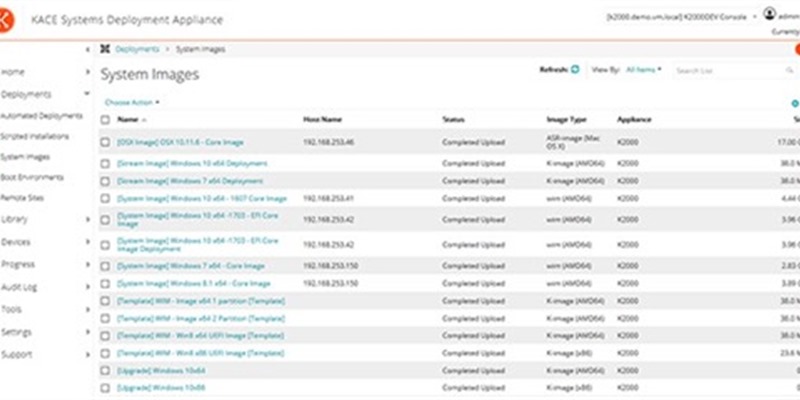Sort by the Host Name column header

click(x=322, y=120)
